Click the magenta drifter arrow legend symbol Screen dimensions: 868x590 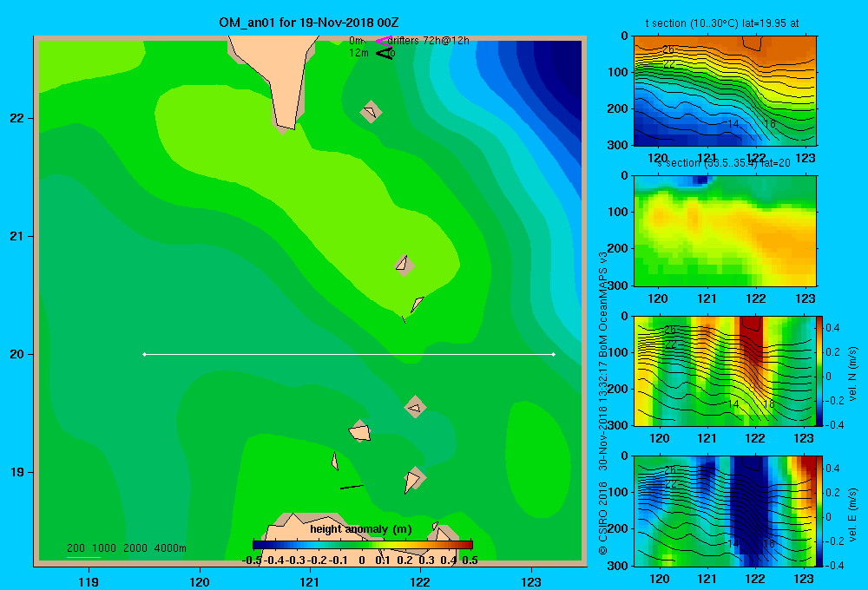click(385, 41)
